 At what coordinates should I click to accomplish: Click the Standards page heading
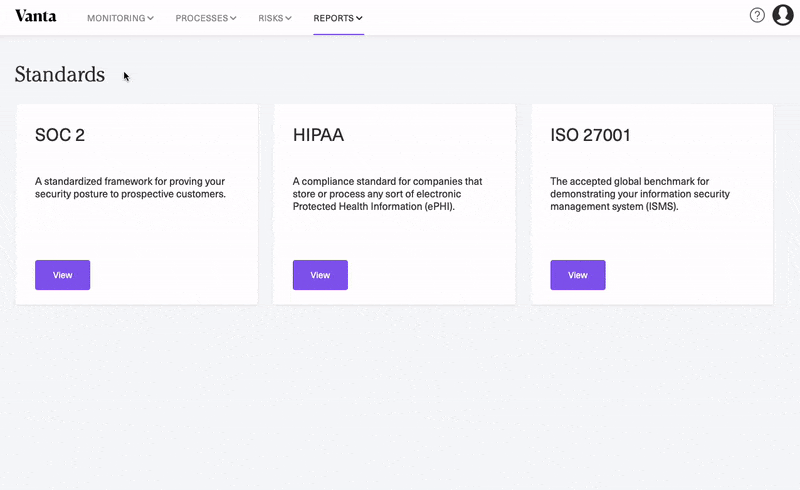click(60, 74)
